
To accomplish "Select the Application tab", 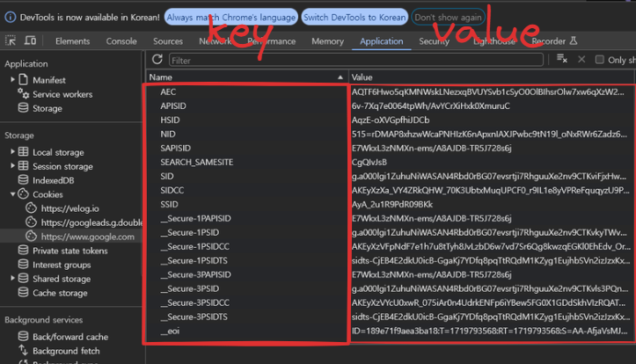I will pyautogui.click(x=381, y=41).
